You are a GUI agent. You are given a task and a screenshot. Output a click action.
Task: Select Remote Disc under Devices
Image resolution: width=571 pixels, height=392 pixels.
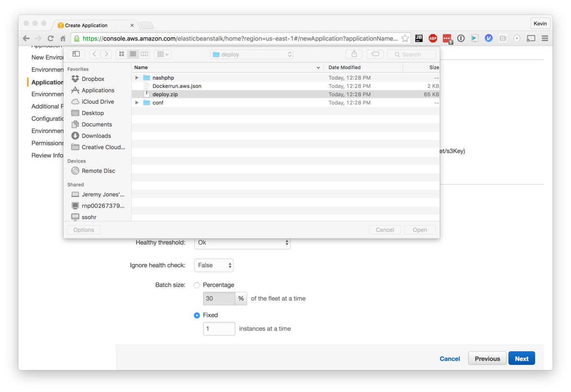click(98, 171)
